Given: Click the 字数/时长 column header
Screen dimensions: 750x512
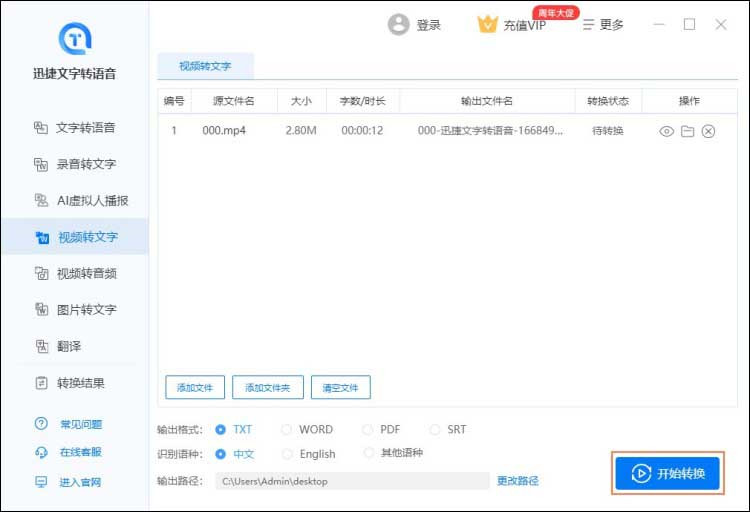Looking at the screenshot, I should 363,101.
